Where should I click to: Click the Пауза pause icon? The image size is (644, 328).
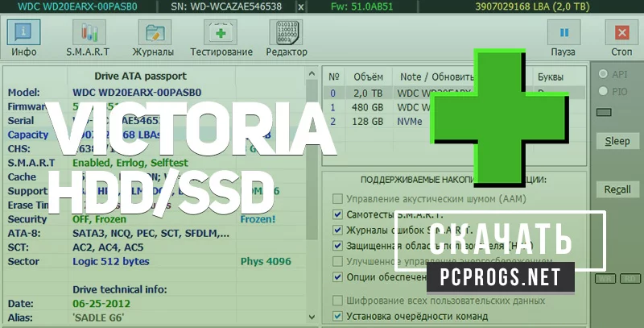tap(564, 32)
